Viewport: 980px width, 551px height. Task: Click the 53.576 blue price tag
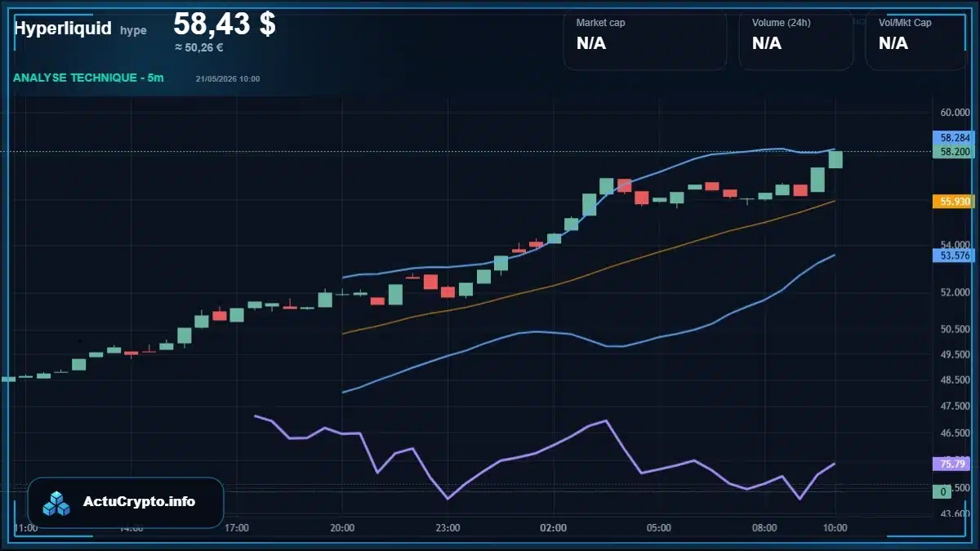[953, 256]
